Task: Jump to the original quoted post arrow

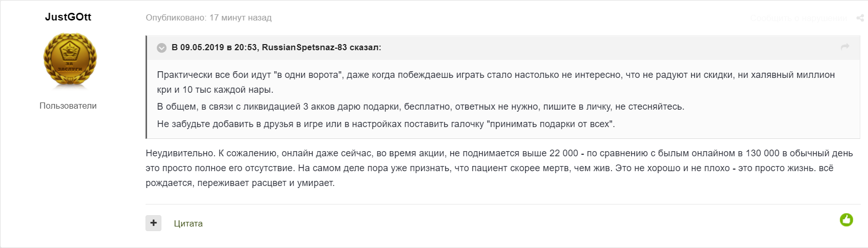Action: click(845, 47)
